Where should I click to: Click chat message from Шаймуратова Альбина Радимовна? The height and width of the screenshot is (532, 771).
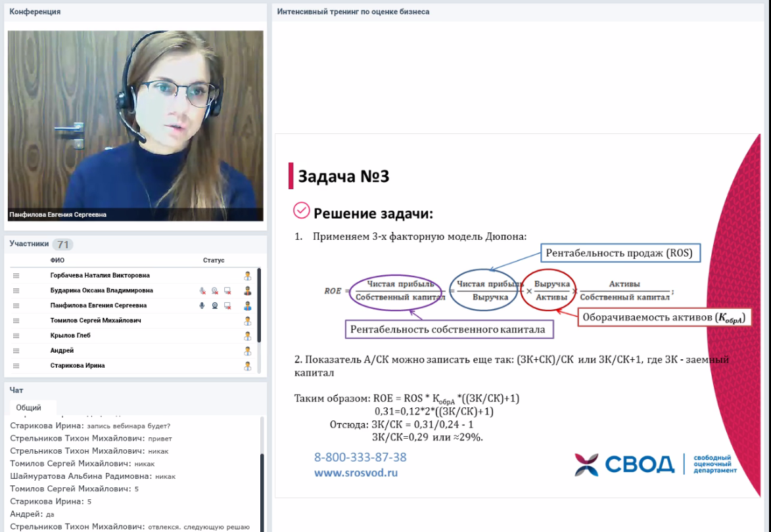point(93,476)
